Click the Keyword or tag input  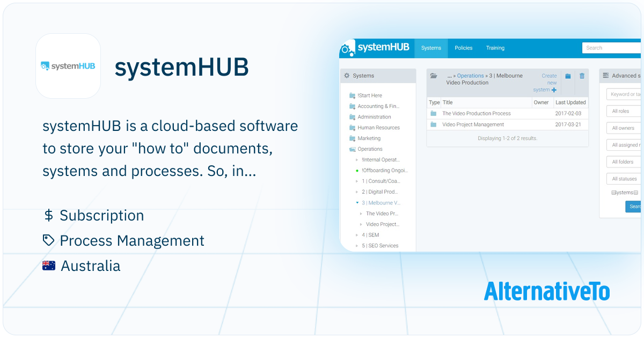coord(624,94)
